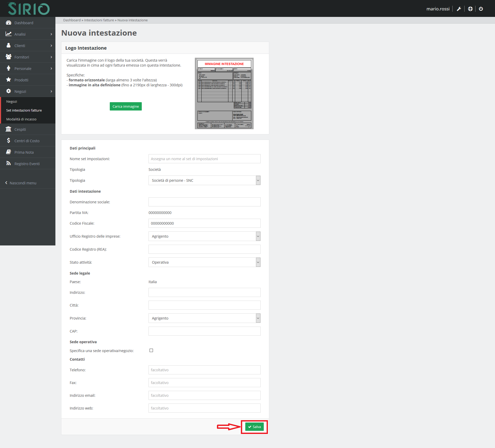The width and height of the screenshot is (495, 448).
Task: Open the Stato attività dropdown
Action: coord(204,262)
